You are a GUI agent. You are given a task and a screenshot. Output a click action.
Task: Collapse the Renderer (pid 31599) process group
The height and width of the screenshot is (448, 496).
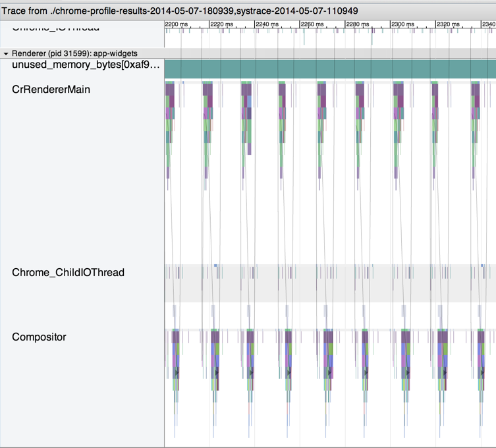coord(6,53)
